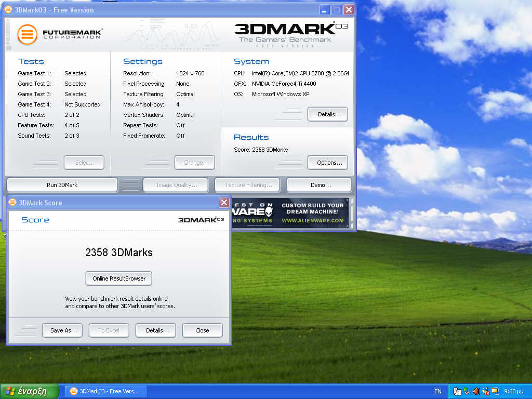The width and height of the screenshot is (532, 399).
Task: Open the Online ResultBrowser
Action: (119, 278)
